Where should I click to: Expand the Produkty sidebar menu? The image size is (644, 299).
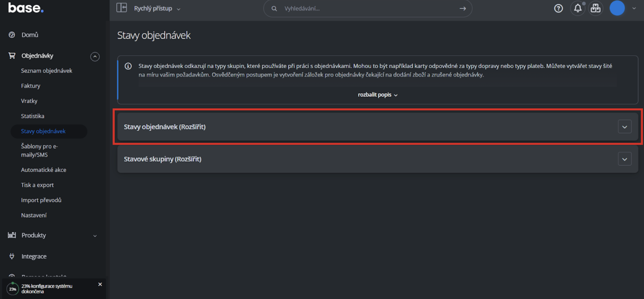52,235
